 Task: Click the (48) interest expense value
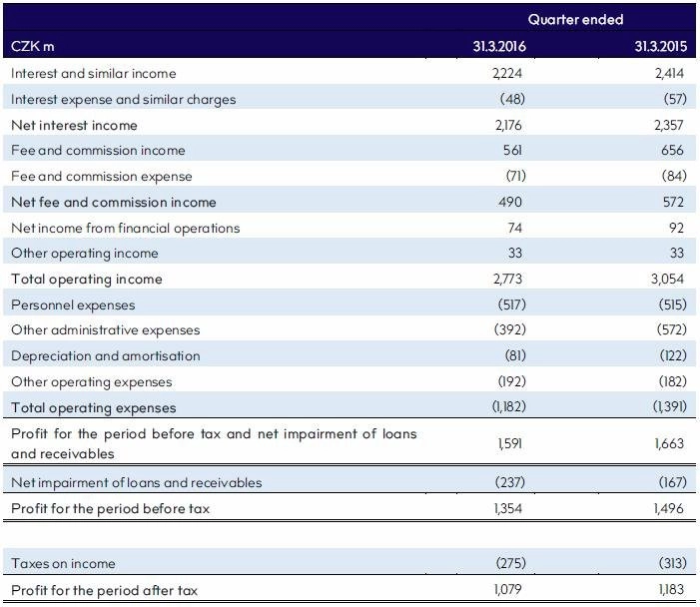click(512, 99)
